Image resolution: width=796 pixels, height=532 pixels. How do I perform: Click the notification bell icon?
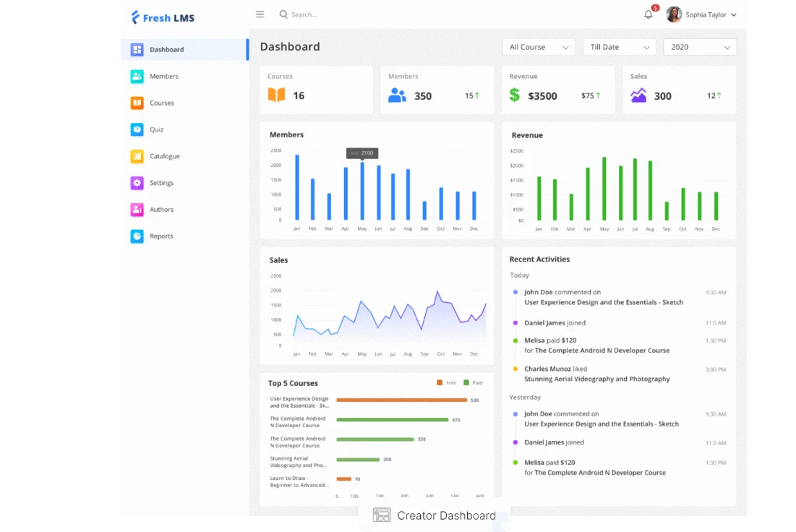[648, 14]
